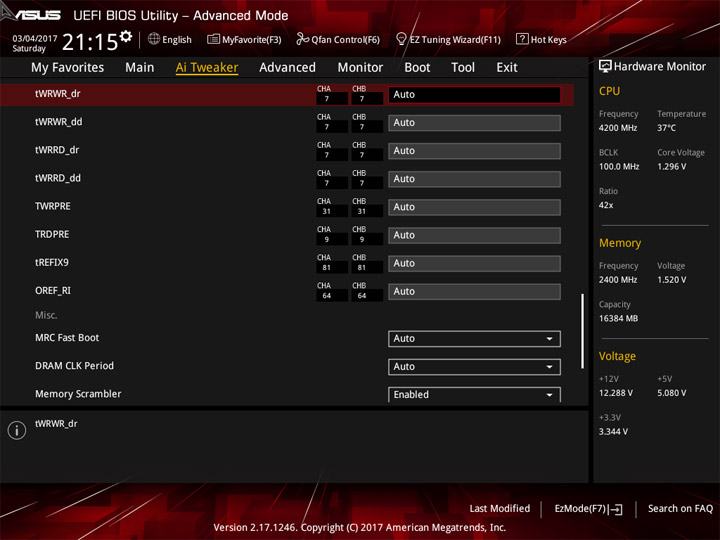Click the Qfan Control fan icon
The image size is (720, 540).
click(303, 39)
